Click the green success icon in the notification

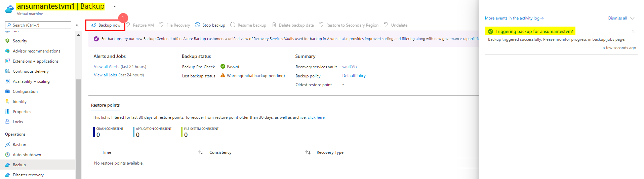coord(490,31)
